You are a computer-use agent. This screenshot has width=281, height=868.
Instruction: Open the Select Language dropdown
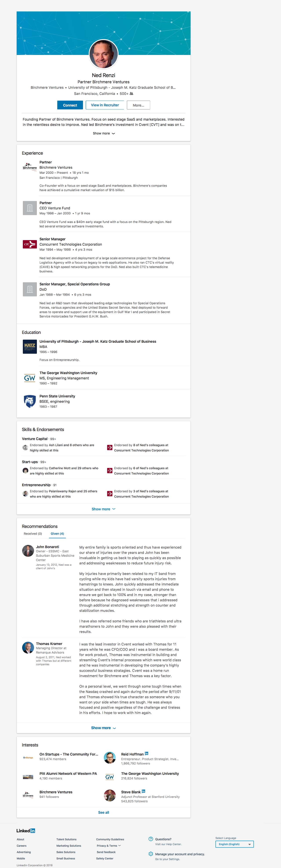click(234, 844)
